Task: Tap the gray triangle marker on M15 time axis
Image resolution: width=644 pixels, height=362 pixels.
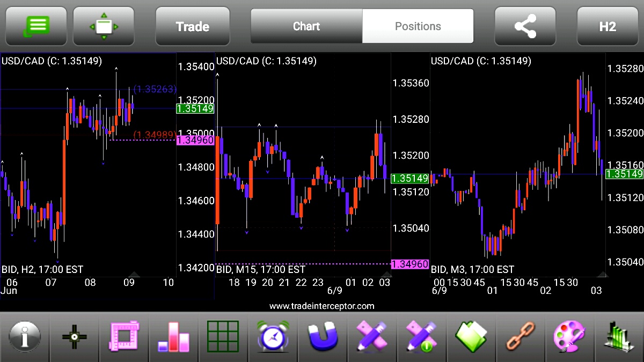Action: tap(386, 275)
